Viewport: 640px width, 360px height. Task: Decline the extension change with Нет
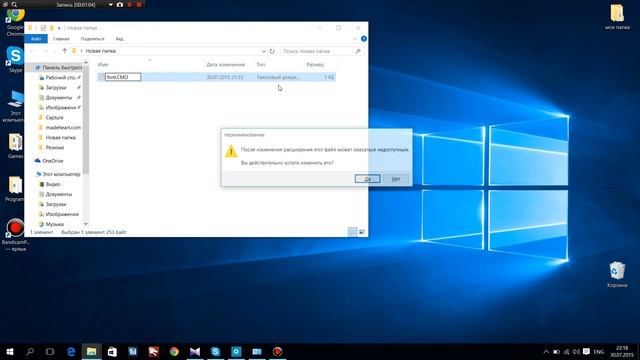coord(396,179)
